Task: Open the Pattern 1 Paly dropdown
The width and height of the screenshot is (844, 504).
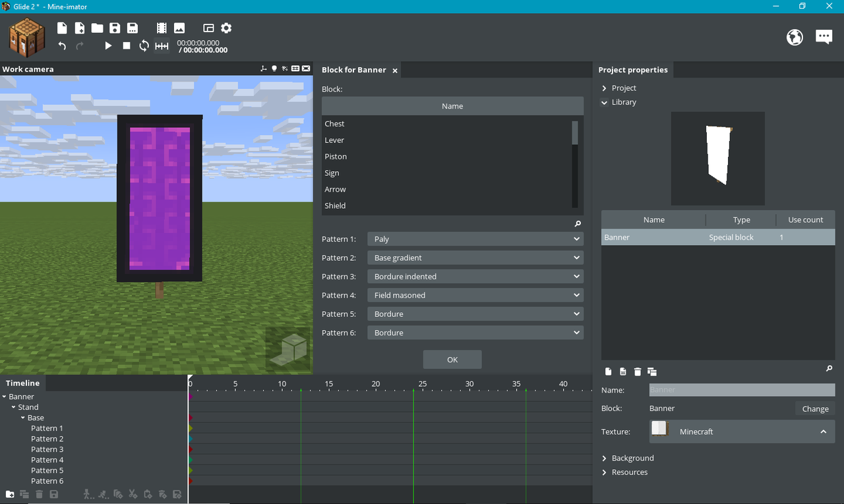Action: 475,239
